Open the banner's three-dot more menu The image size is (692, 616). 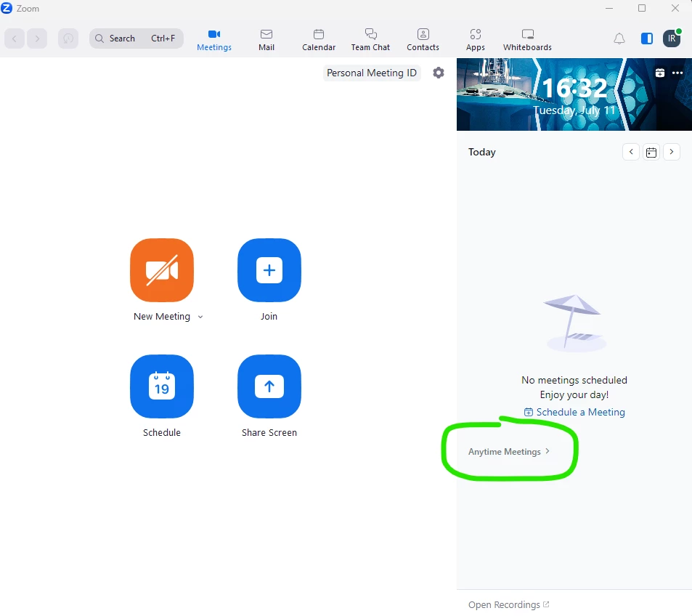(x=677, y=73)
